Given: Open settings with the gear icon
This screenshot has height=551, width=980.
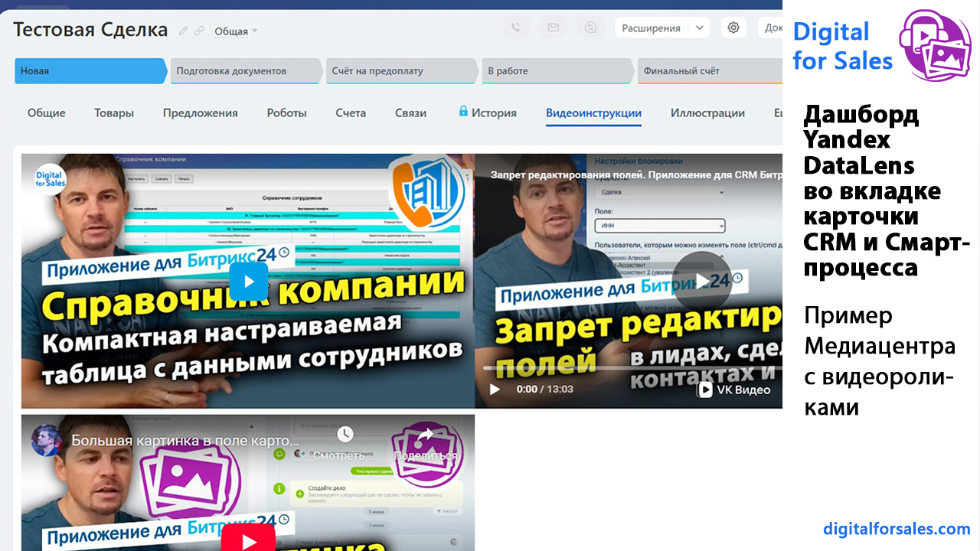Looking at the screenshot, I should click(733, 28).
